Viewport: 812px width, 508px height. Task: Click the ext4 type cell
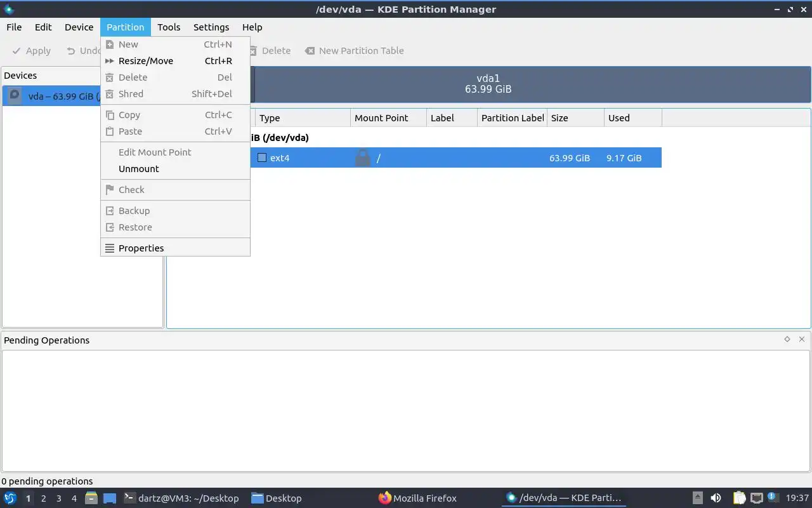[x=303, y=158]
